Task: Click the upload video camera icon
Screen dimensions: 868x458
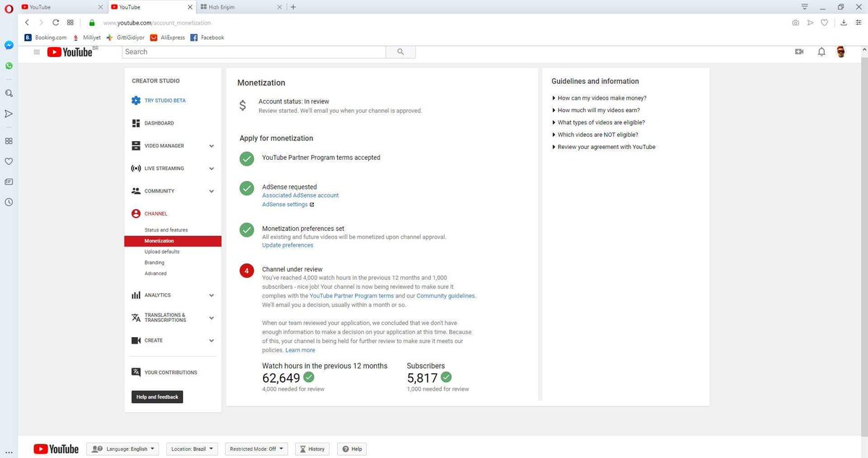Action: pyautogui.click(x=799, y=52)
